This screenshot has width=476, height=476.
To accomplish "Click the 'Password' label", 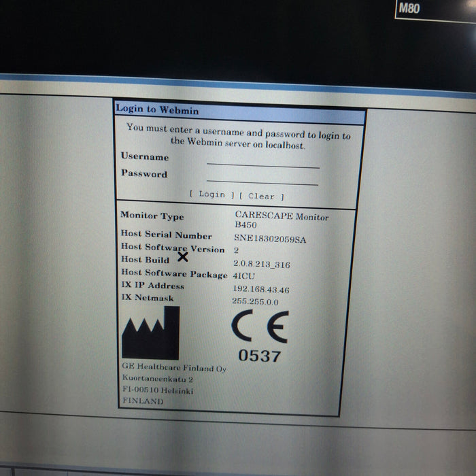I will coord(144,173).
